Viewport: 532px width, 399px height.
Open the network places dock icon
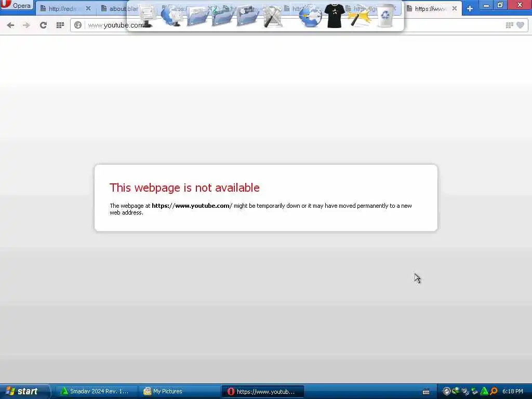point(171,16)
